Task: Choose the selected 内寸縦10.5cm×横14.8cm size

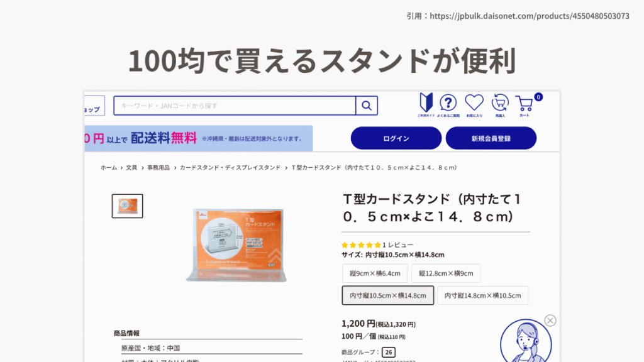Action: [387, 295]
